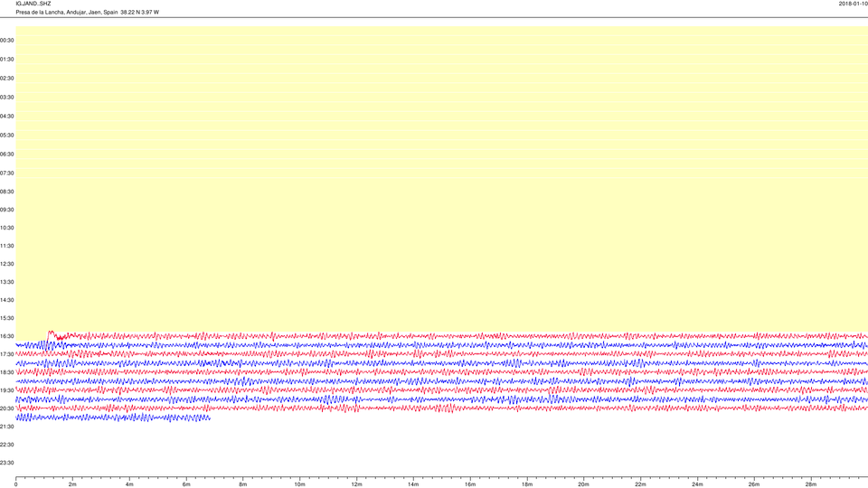Select the 2m axis tick label
868x488 pixels.
(x=72, y=484)
